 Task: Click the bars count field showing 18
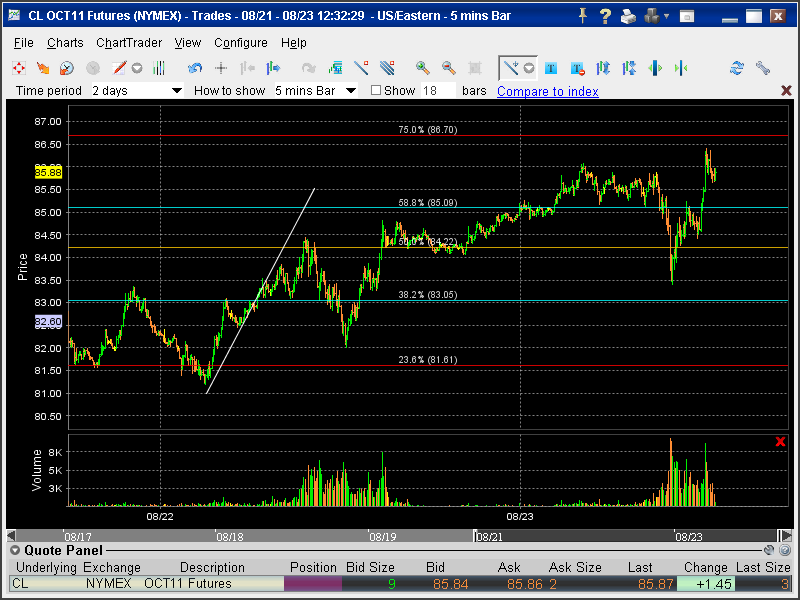point(438,91)
